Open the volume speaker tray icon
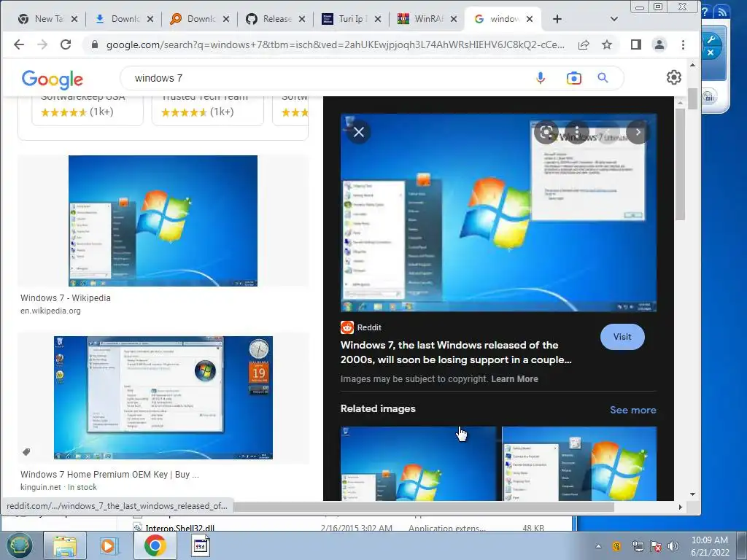The width and height of the screenshot is (747, 560). 673,546
